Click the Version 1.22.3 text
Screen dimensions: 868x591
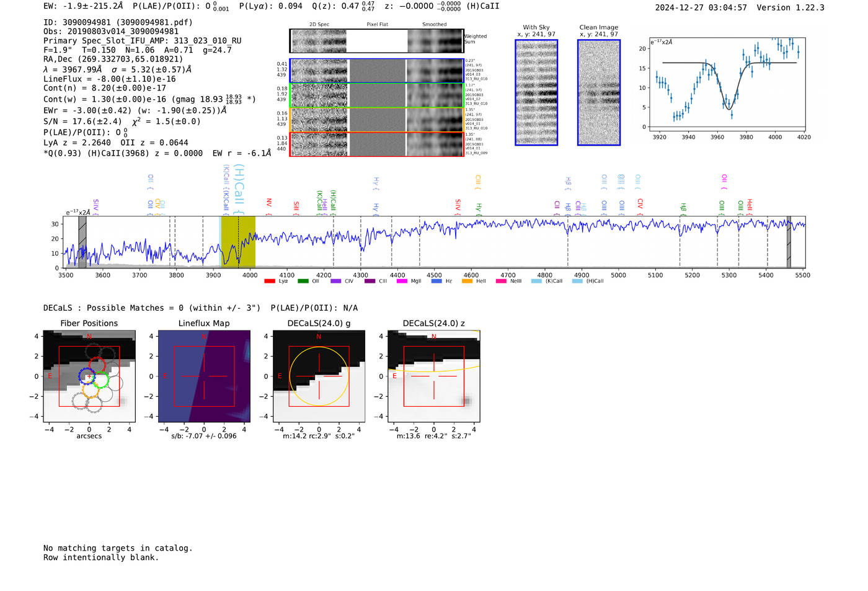point(790,7)
